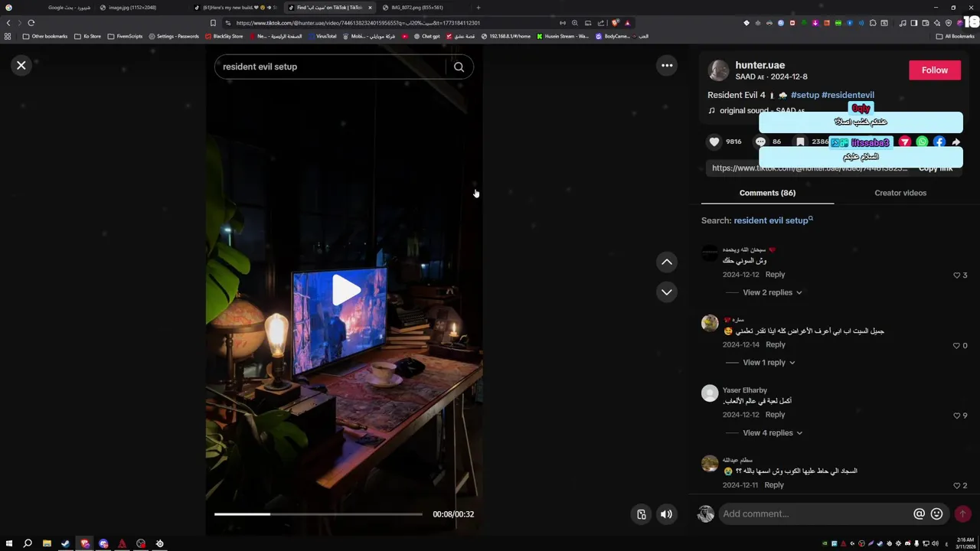Open FivemScripts bookmark folder
Image resolution: width=980 pixels, height=551 pixels.
click(126, 36)
